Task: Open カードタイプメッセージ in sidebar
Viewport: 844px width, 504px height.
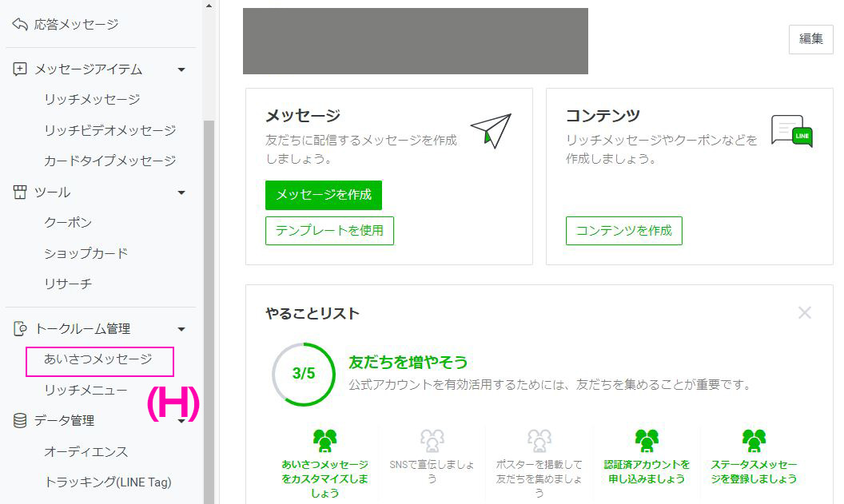Action: pyautogui.click(x=109, y=161)
